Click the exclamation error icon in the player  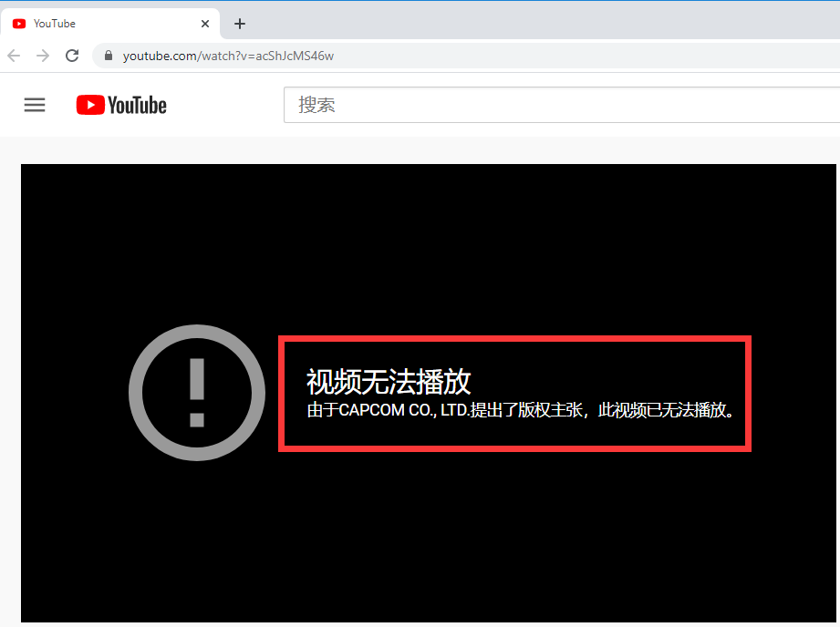(197, 393)
